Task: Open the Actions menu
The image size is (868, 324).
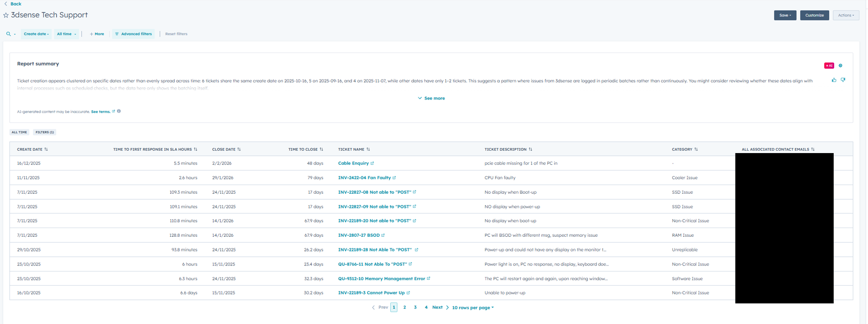Action: (846, 15)
